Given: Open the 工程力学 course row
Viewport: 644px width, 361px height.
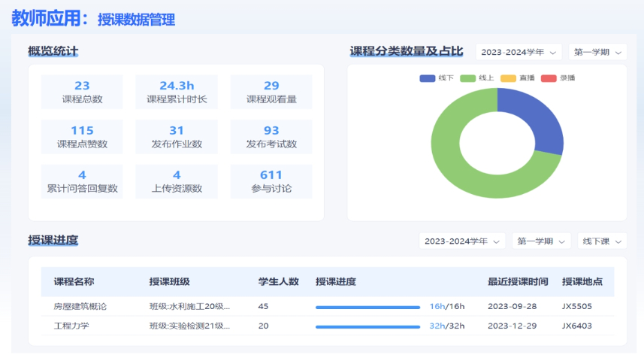Looking at the screenshot, I should [x=71, y=326].
